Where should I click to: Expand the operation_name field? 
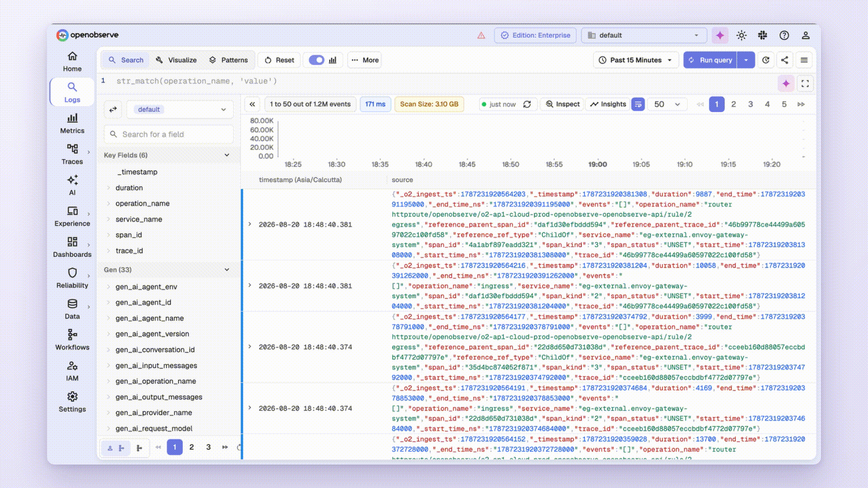[x=108, y=203]
